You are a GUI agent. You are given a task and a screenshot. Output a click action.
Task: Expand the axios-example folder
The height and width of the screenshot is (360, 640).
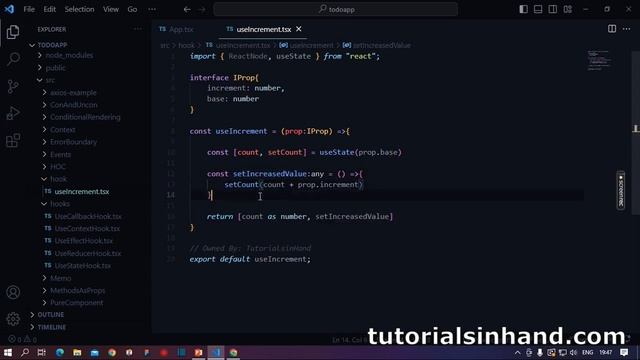pyautogui.click(x=73, y=93)
